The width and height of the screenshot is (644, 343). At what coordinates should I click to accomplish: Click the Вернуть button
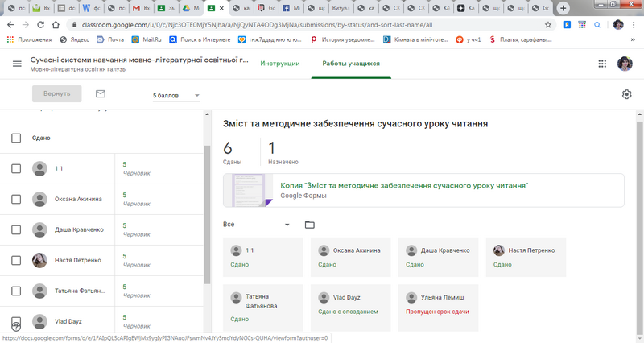[x=57, y=94]
